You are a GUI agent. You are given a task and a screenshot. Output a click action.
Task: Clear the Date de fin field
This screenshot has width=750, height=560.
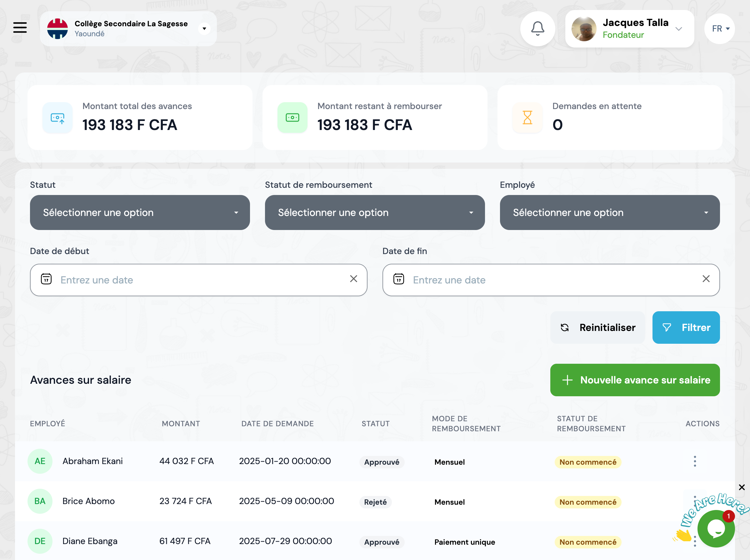pyautogui.click(x=706, y=279)
